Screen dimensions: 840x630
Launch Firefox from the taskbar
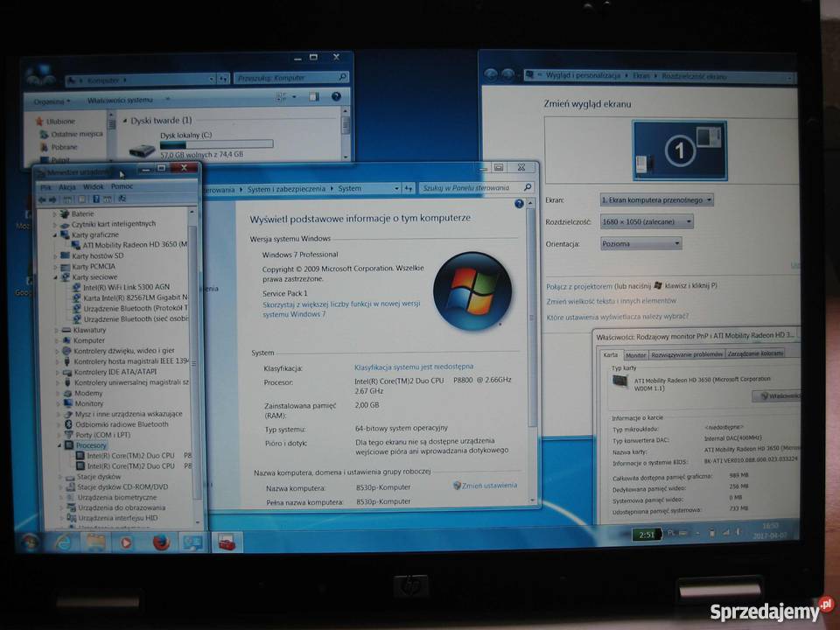coord(160,542)
